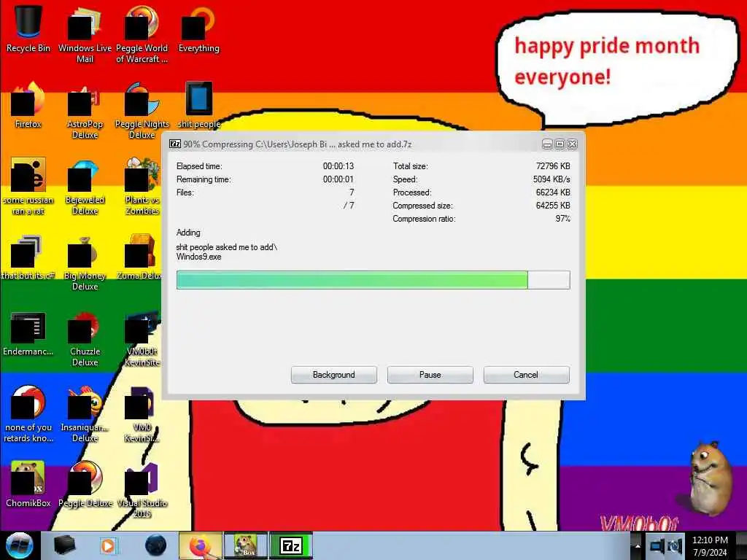Image resolution: width=747 pixels, height=560 pixels.
Task: Select Plants vs Zombies desktop icon
Action: click(142, 186)
